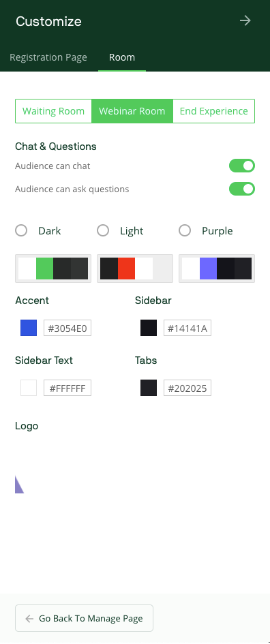Click the partial logo image under Logo

pyautogui.click(x=19, y=485)
